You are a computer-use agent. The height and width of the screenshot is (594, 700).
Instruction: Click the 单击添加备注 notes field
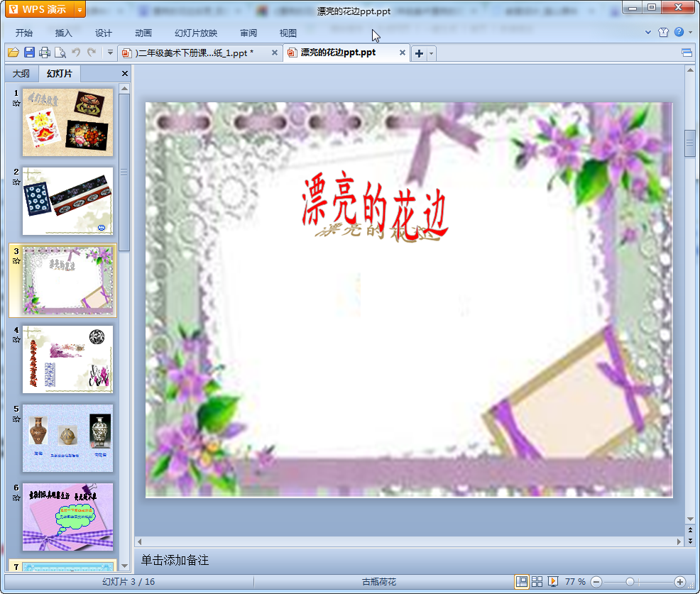410,560
